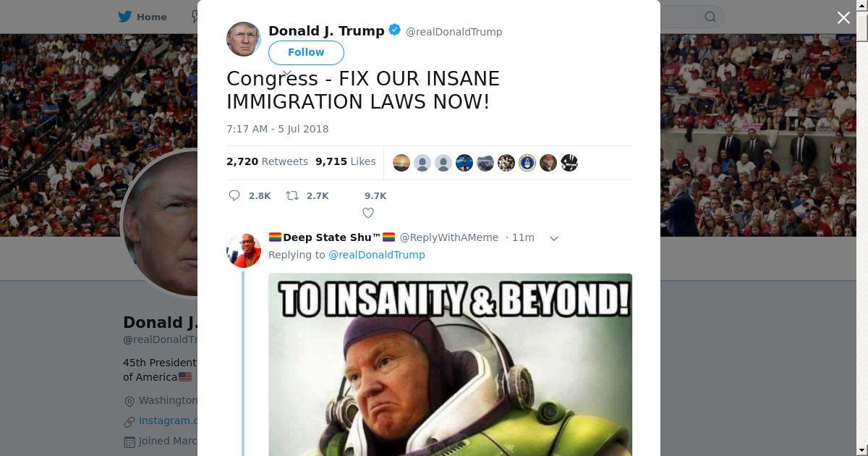This screenshot has width=868, height=456.
Task: Open the @realDonaldTrump reply mention link
Action: click(x=377, y=255)
